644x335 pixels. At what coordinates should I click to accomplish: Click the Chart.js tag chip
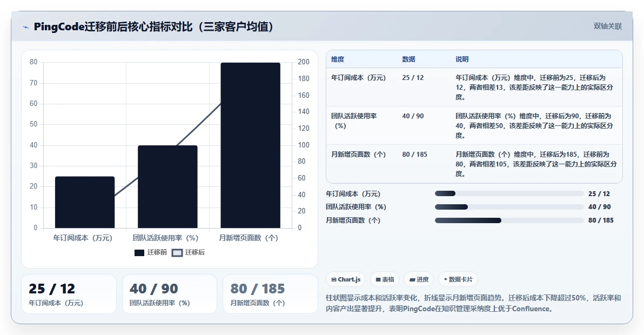coord(346,279)
